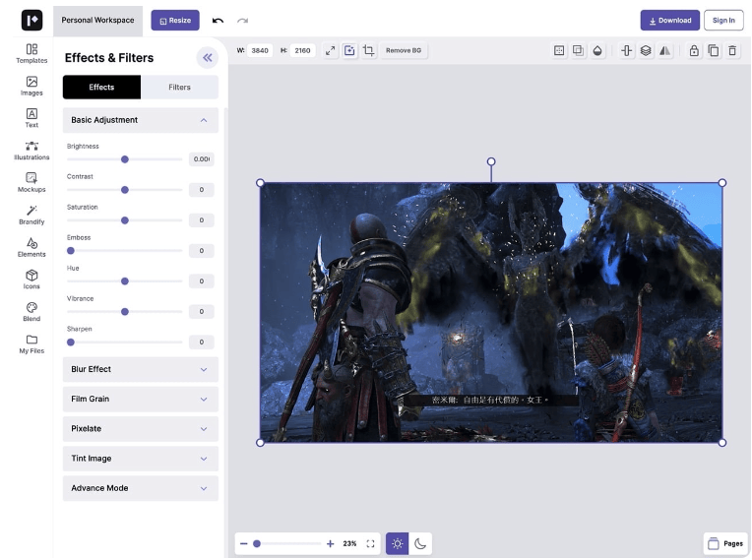Click the width input field
This screenshot has height=560, width=752.
point(259,50)
